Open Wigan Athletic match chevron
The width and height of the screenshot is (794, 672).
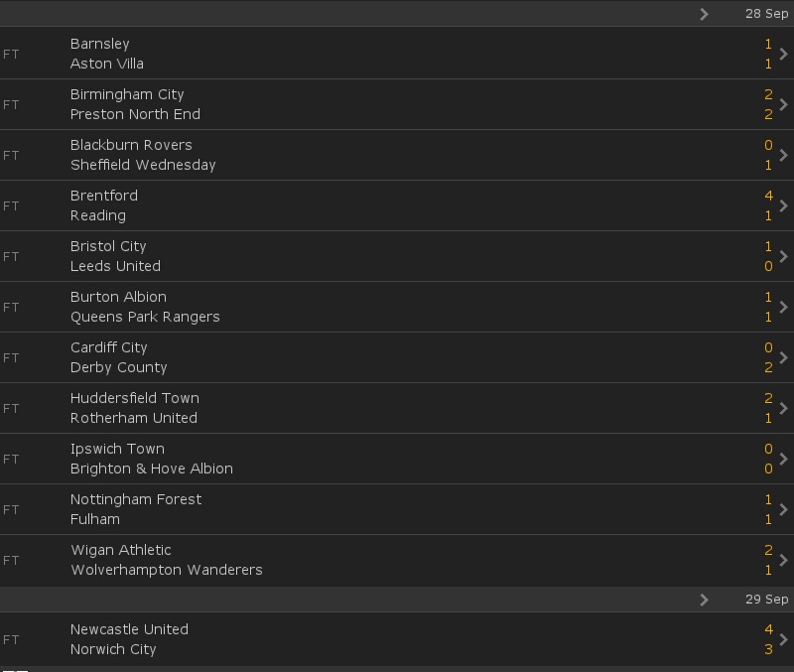point(783,560)
